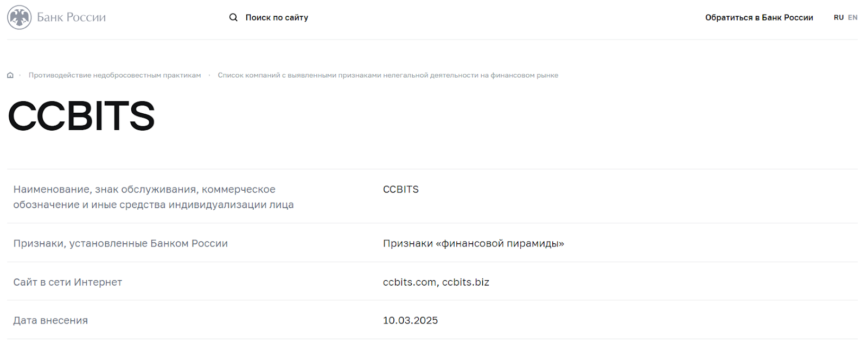Select the RU language option
The image size is (868, 356).
click(838, 17)
